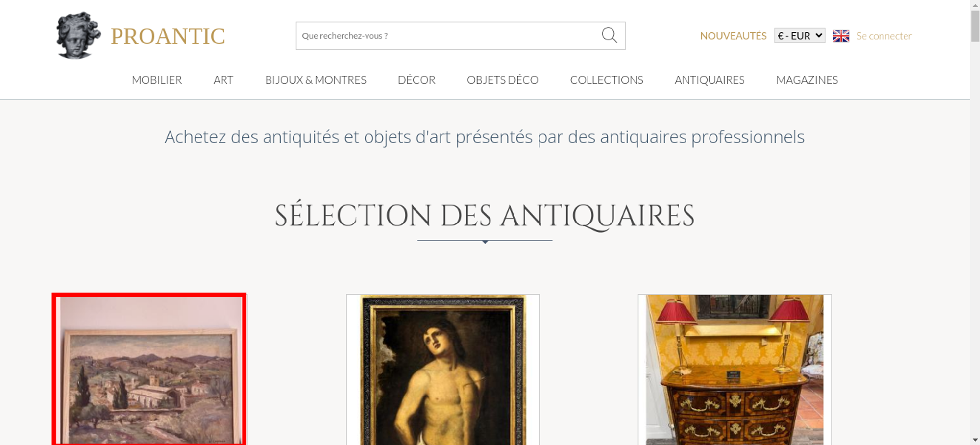The width and height of the screenshot is (980, 445).
Task: Click the British flag language icon
Action: coord(841,36)
